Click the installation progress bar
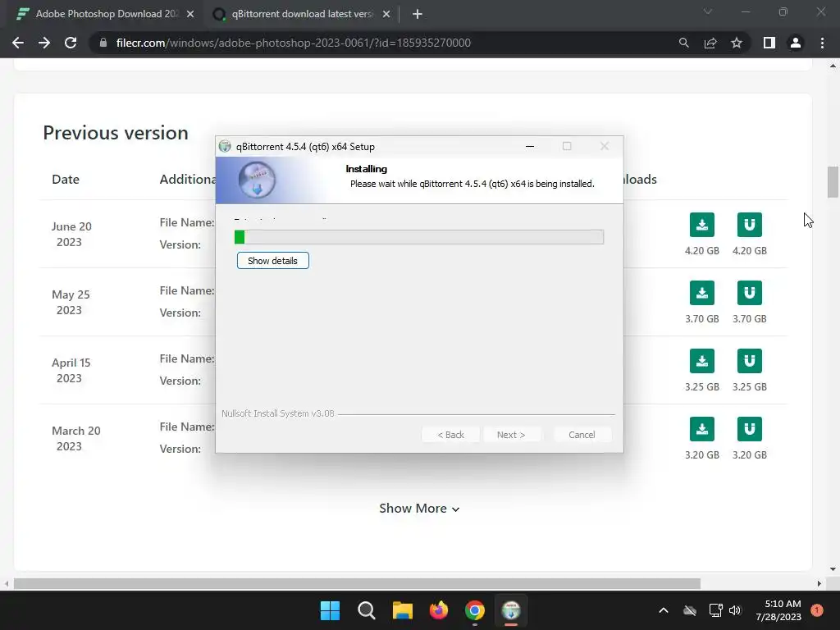840x630 pixels. [x=419, y=237]
